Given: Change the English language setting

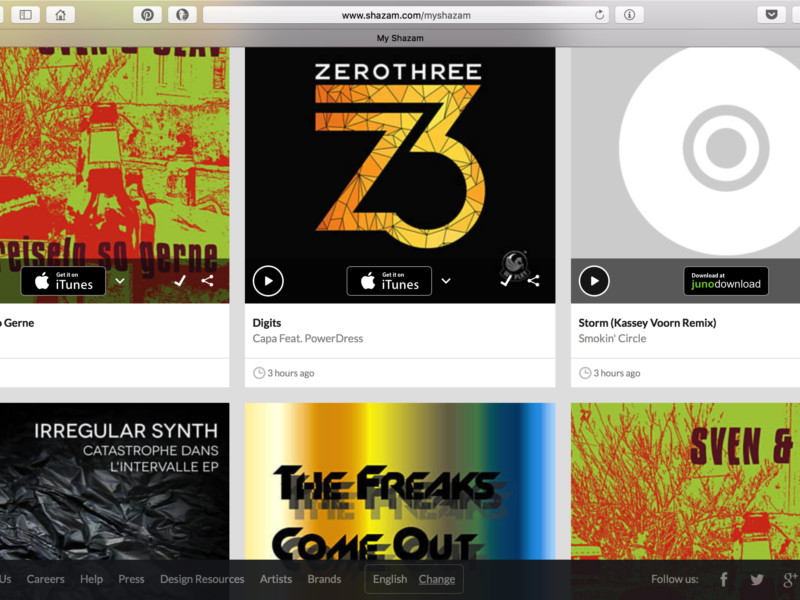Looking at the screenshot, I should coord(437,579).
